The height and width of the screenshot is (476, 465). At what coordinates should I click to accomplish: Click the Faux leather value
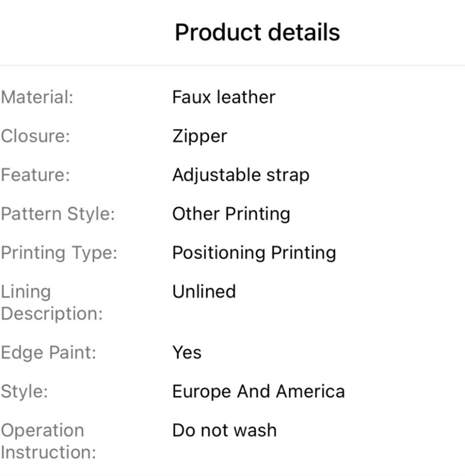pos(224,97)
